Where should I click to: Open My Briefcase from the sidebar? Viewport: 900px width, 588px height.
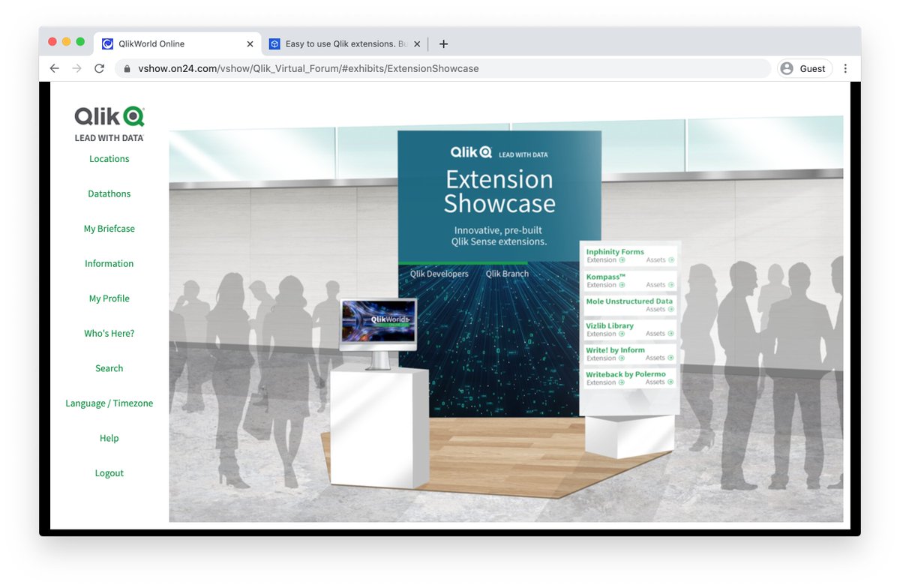click(109, 228)
